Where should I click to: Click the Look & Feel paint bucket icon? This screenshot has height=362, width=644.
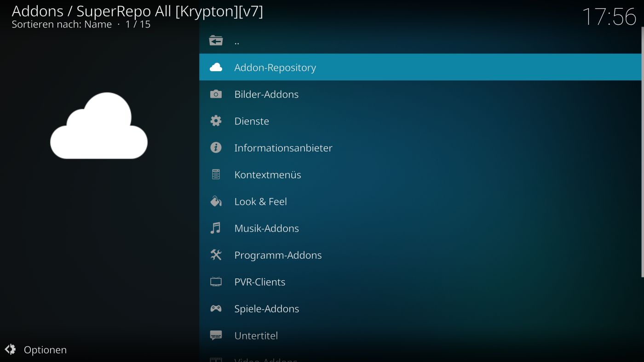point(216,201)
